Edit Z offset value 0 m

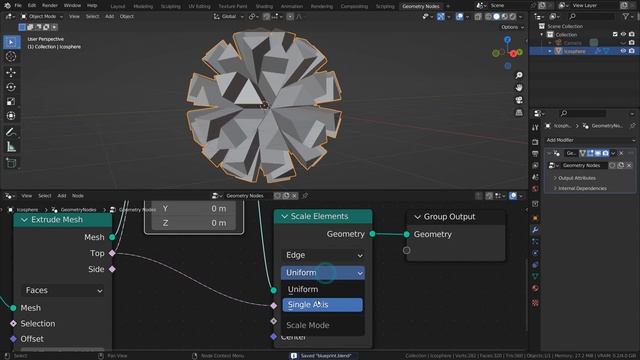pos(194,223)
